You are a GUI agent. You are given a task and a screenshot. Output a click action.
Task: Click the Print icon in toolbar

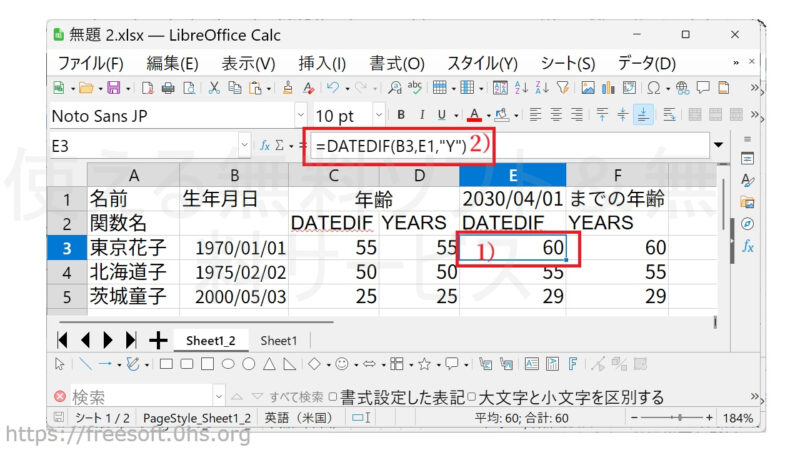pyautogui.click(x=167, y=88)
